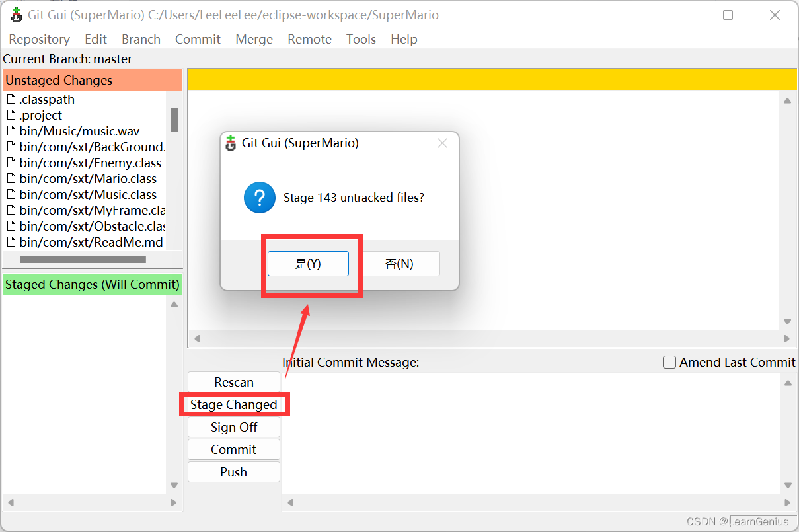The width and height of the screenshot is (799, 532).
Task: Click the Git icon in dialog title
Action: point(231,143)
